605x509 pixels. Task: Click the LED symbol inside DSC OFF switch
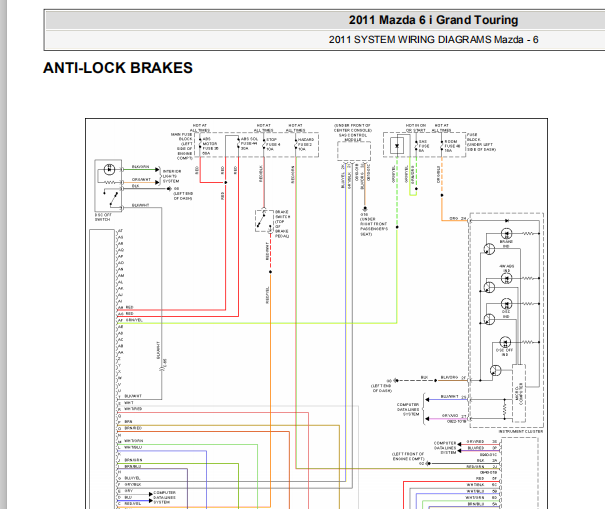[110, 169]
